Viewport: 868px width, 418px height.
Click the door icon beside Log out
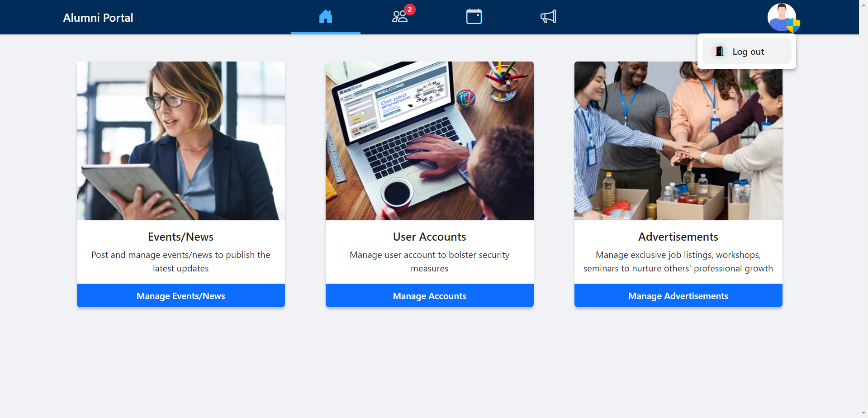point(719,51)
